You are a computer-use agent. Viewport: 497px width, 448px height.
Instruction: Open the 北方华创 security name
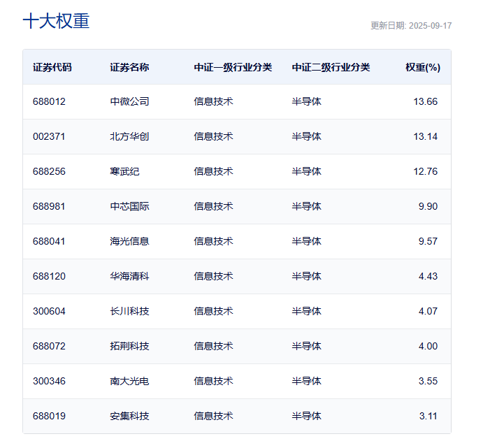click(x=129, y=136)
